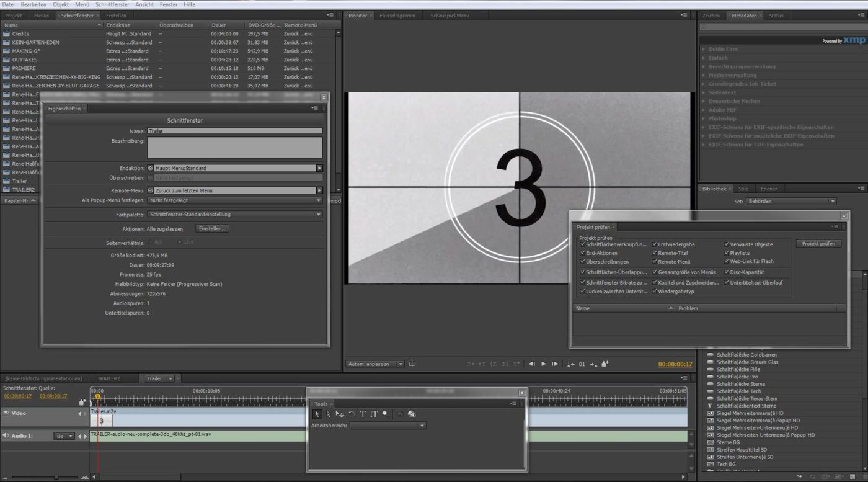
Task: Expand Photoshop metadata section
Action: (704, 118)
